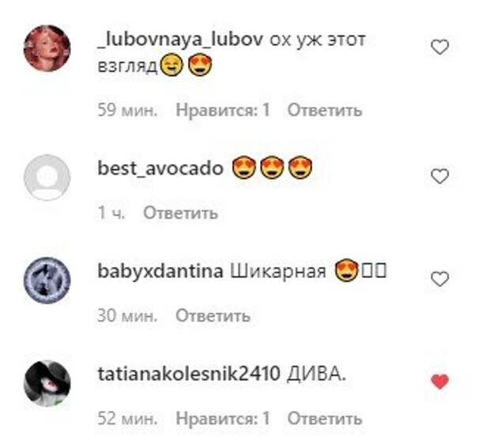Open babyxdantina profile avatar
The image size is (490, 448).
coord(47,280)
